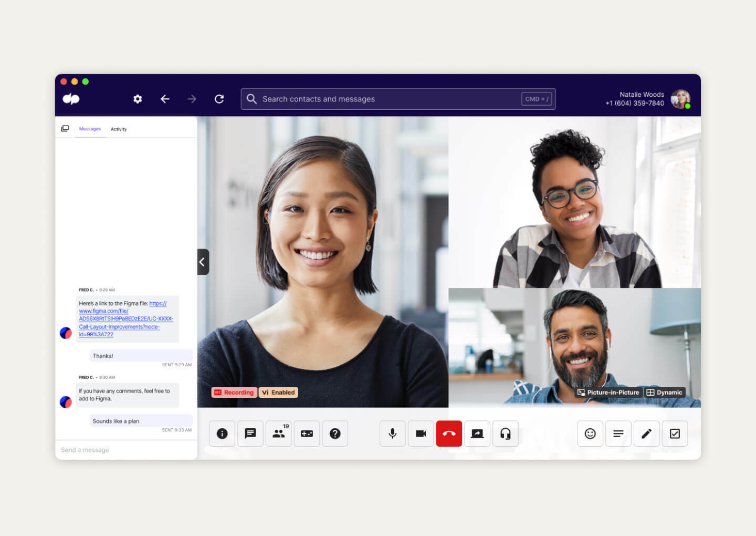Start screen sharing
The image size is (756, 536).
(477, 434)
